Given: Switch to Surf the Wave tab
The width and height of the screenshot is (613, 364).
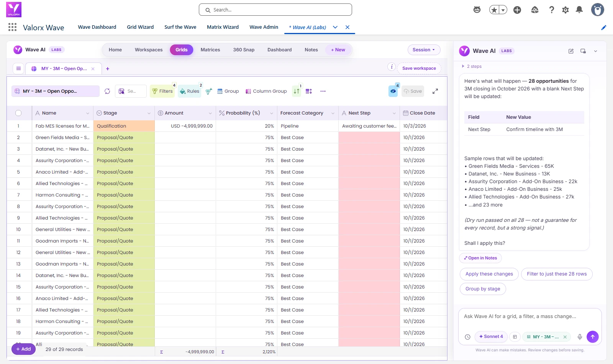Looking at the screenshot, I should 180,27.
